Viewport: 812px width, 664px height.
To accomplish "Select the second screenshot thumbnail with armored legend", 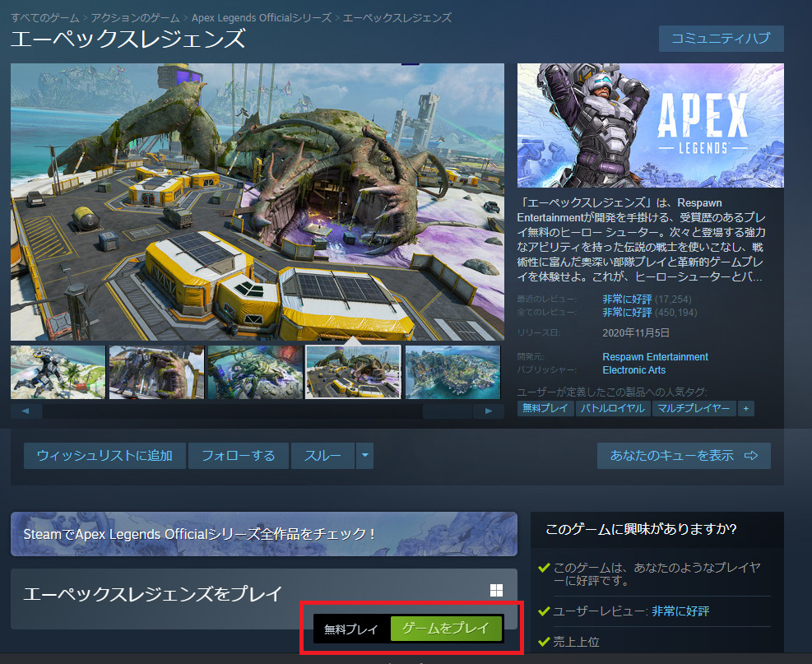I will [156, 373].
